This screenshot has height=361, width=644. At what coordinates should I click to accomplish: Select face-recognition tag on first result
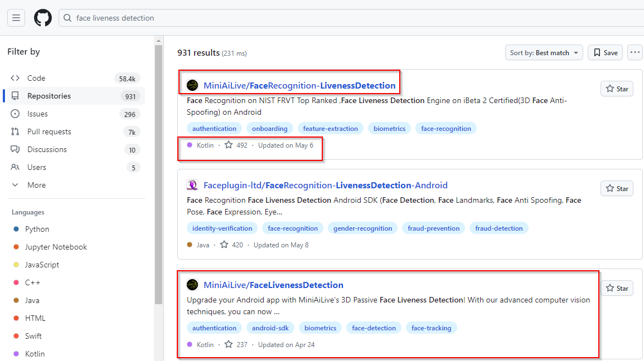coord(446,128)
